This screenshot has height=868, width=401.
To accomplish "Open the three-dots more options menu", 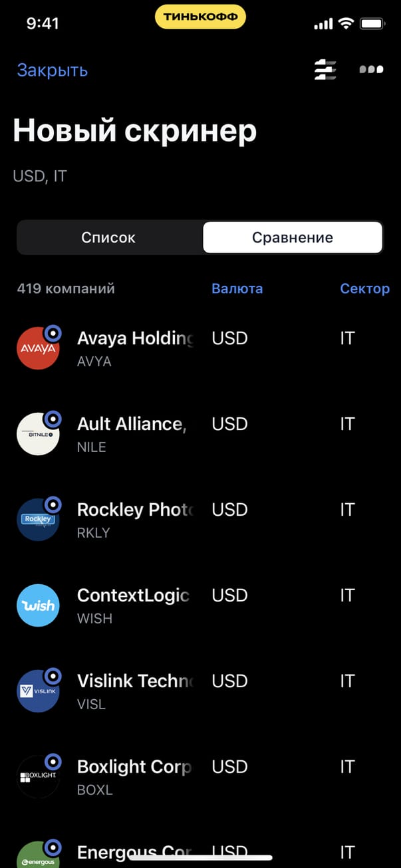I will point(371,69).
